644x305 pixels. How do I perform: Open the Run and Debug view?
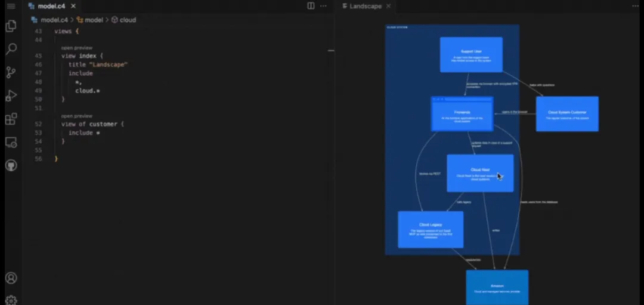[x=11, y=95]
